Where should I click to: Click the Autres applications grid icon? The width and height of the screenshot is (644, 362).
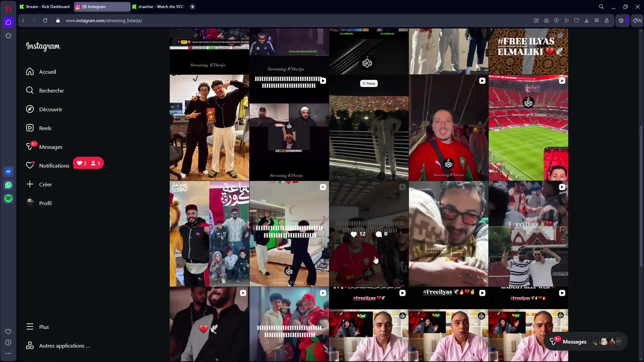point(30,346)
